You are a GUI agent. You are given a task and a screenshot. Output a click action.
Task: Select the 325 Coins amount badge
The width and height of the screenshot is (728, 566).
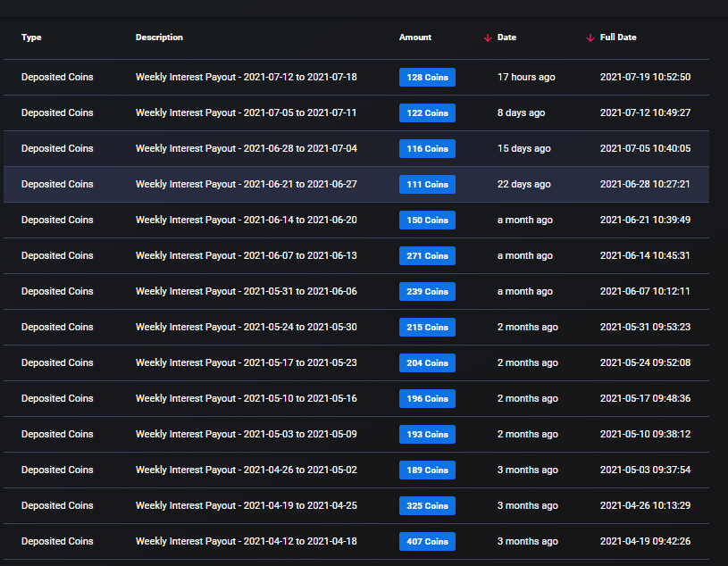point(427,506)
